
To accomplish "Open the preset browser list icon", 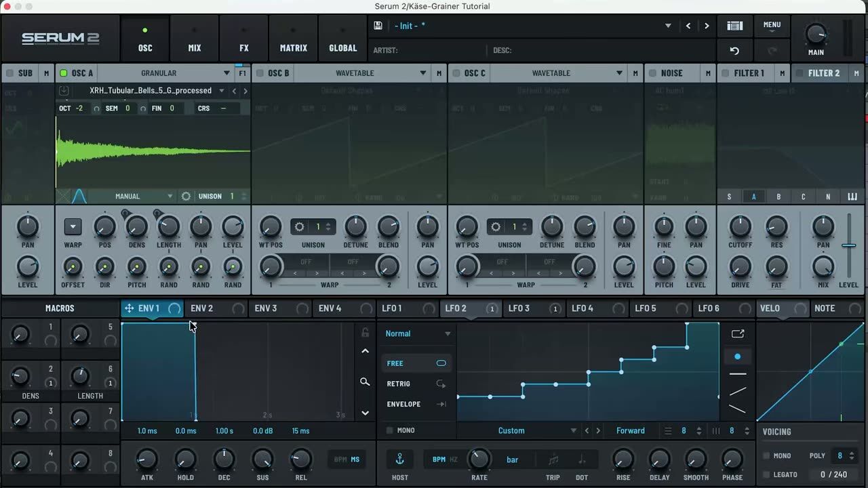I will click(734, 26).
